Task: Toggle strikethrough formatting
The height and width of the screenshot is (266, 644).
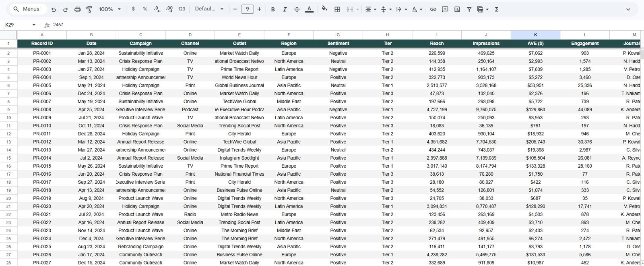Action: (297, 9)
